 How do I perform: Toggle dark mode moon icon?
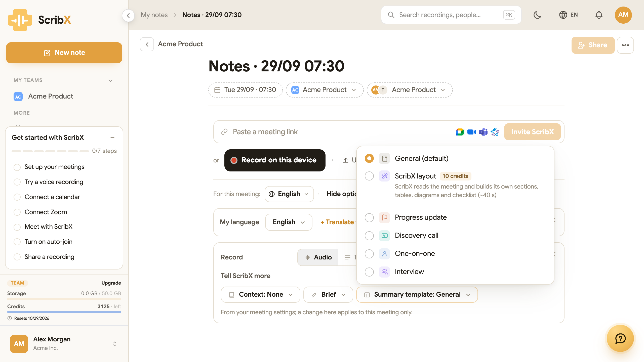537,15
